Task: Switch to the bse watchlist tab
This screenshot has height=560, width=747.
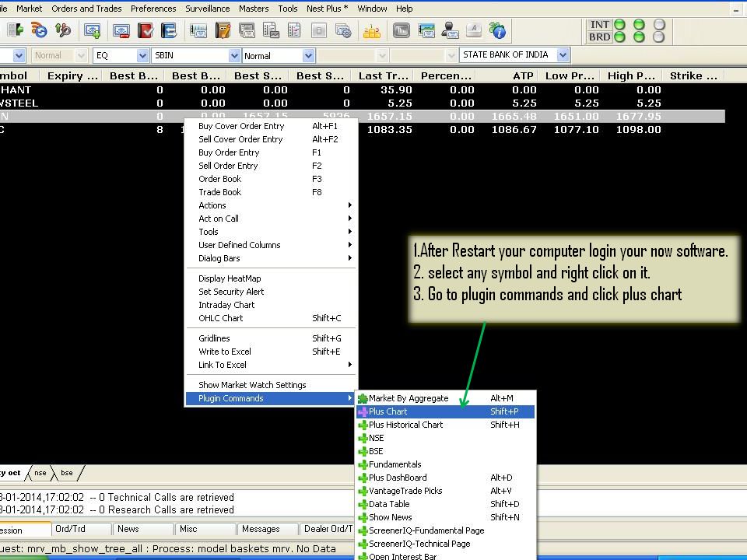Action: pos(67,473)
